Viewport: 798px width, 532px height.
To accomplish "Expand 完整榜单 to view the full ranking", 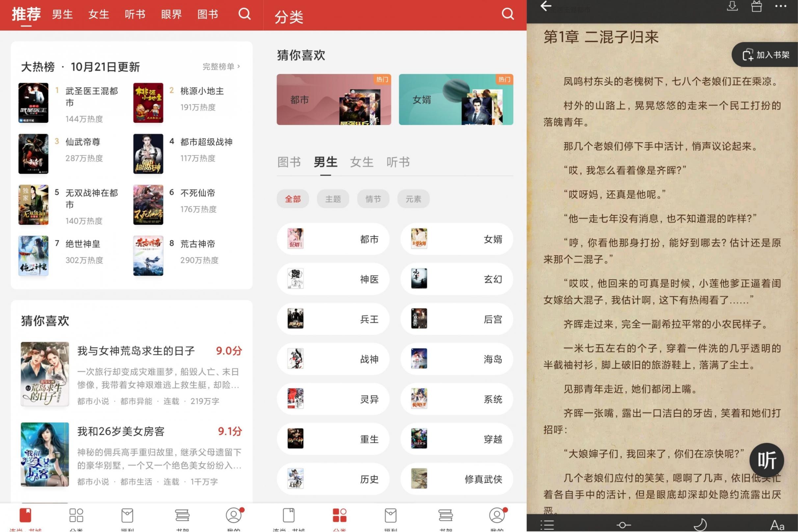I will (x=221, y=67).
